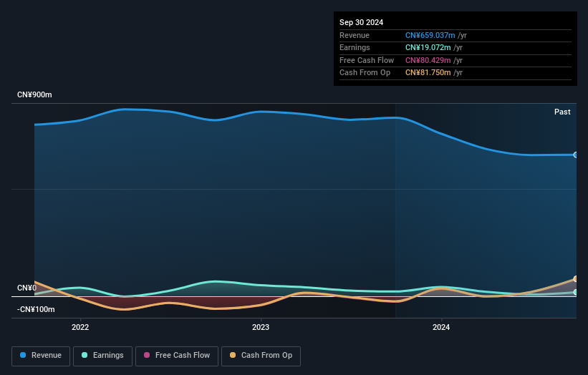
Task: Click the pink Free Cash Flow legend dot
Action: 147,355
